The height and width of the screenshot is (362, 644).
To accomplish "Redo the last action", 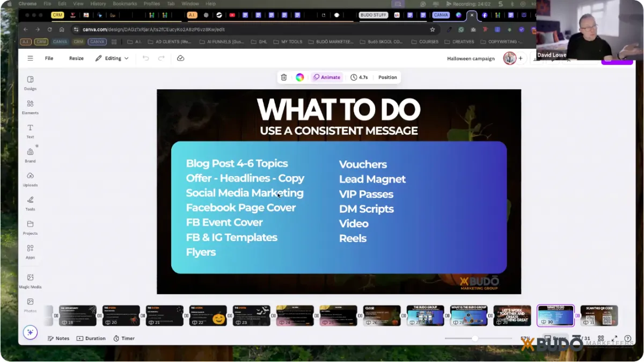I will click(x=161, y=58).
